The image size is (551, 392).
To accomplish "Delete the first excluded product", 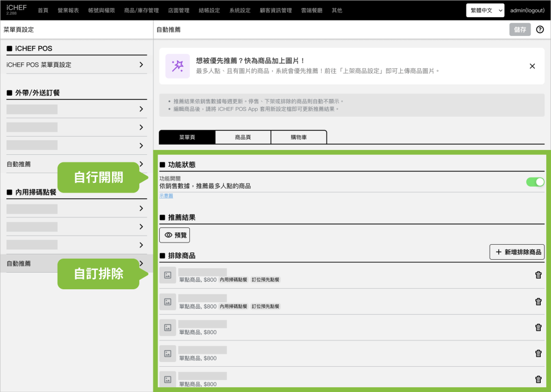I will [x=538, y=275].
